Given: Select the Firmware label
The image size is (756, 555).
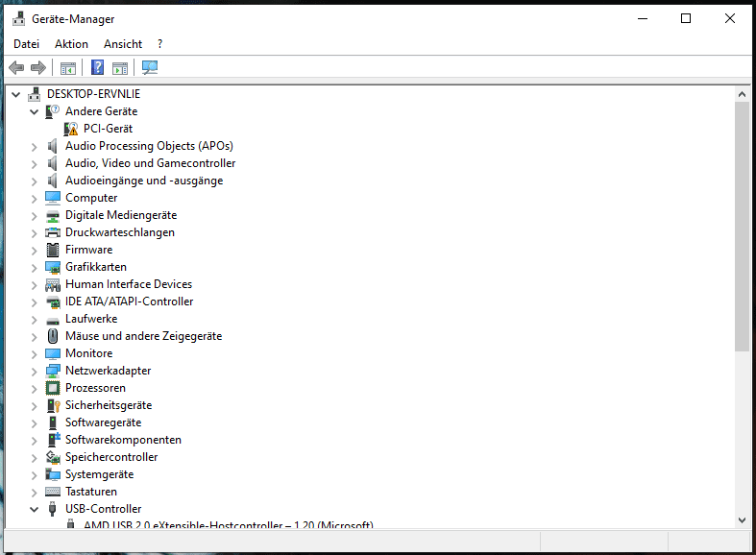Looking at the screenshot, I should 88,250.
